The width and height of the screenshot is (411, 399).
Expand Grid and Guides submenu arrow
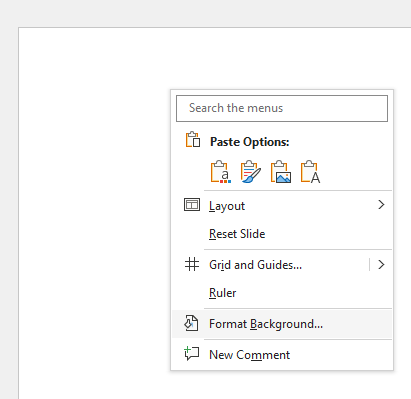click(381, 265)
